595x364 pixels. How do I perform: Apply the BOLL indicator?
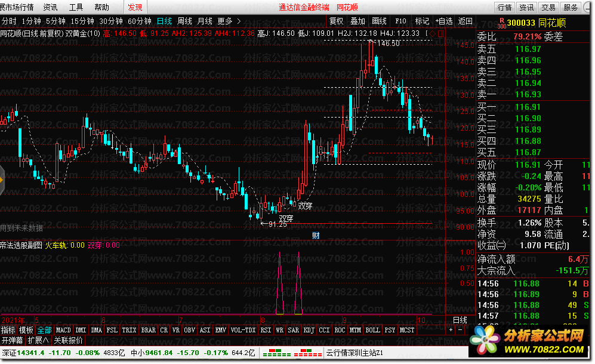pyautogui.click(x=372, y=330)
